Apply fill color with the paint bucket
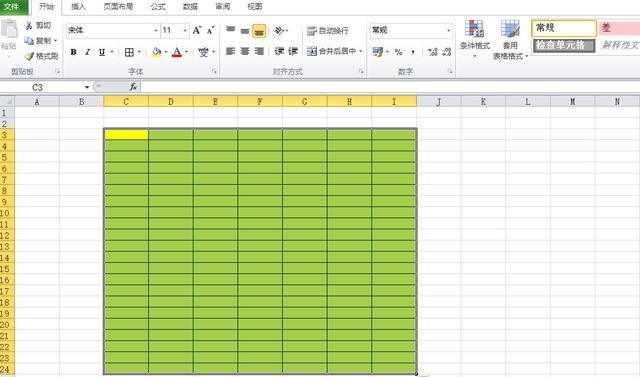 156,52
